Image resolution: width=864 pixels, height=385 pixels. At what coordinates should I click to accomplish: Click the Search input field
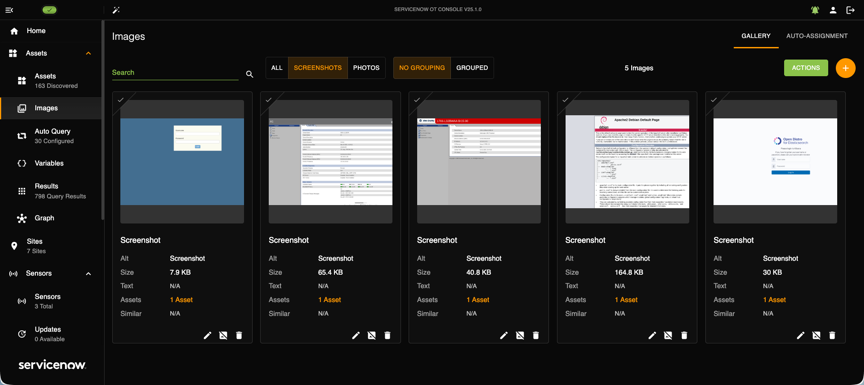point(175,73)
